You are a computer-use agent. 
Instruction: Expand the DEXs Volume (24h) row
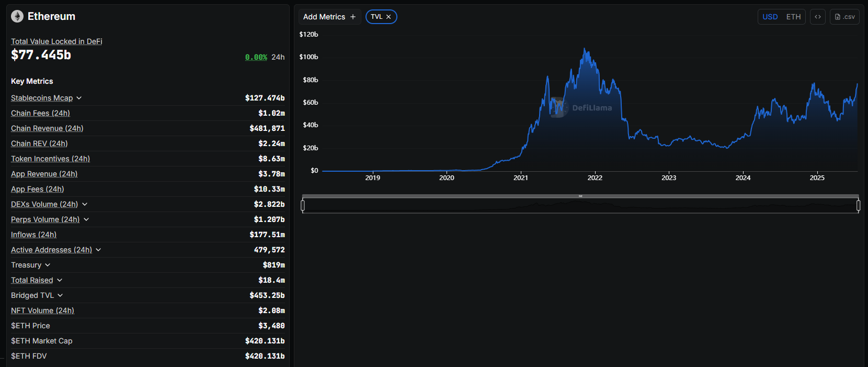click(85, 204)
